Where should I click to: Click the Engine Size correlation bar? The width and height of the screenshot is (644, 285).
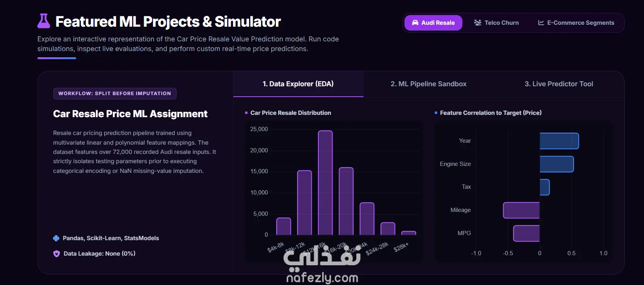click(557, 164)
